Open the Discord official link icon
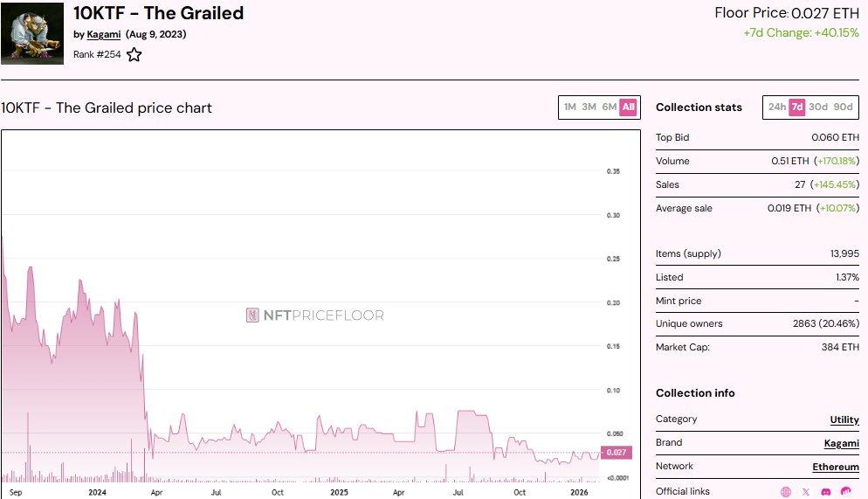This screenshot has width=868, height=499. pos(825,491)
